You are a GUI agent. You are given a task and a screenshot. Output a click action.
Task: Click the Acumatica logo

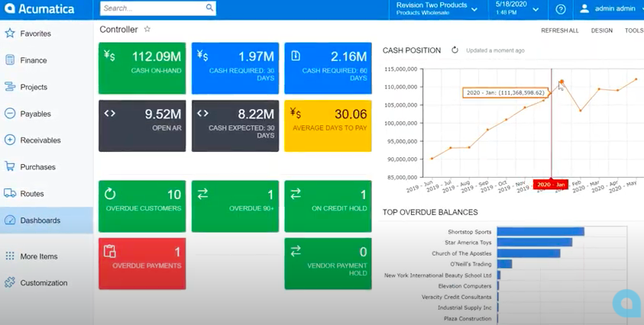pyautogui.click(x=40, y=8)
